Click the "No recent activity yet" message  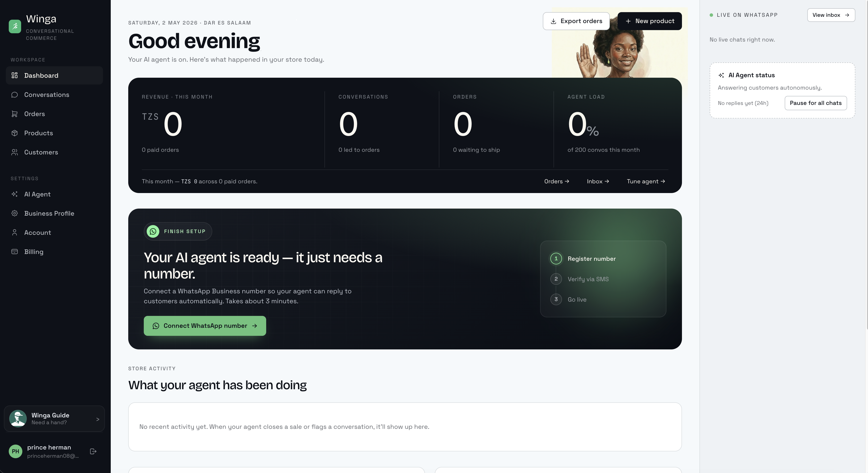click(x=284, y=427)
